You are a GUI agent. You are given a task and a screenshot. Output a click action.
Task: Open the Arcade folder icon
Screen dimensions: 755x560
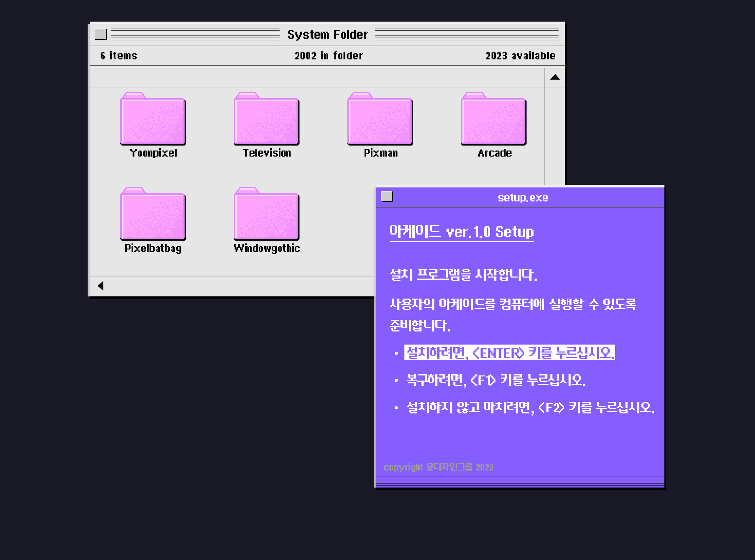[494, 118]
